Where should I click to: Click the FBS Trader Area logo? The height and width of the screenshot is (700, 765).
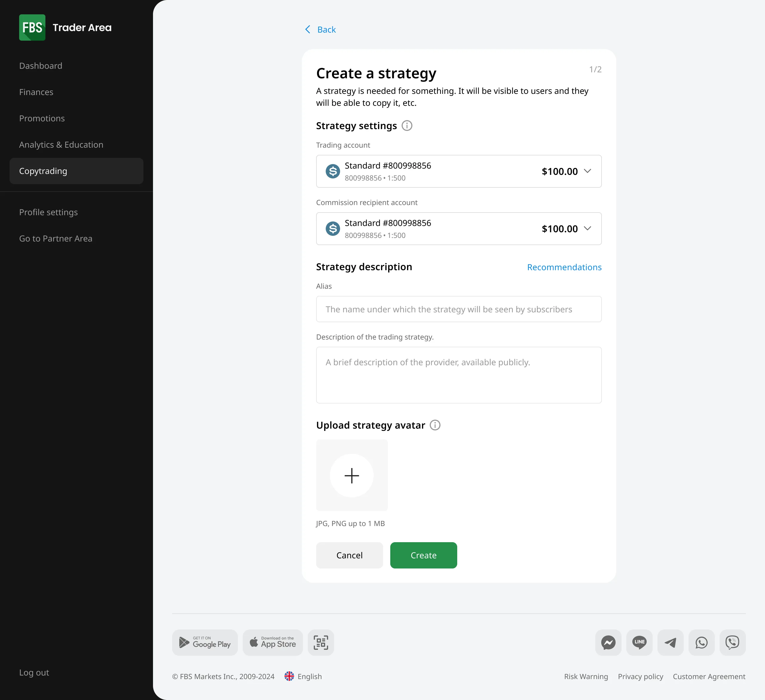point(65,27)
